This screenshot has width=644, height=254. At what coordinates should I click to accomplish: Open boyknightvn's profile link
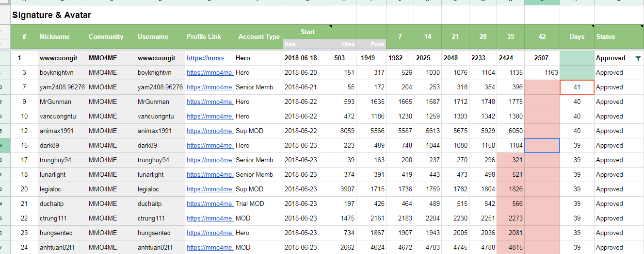[x=209, y=73]
